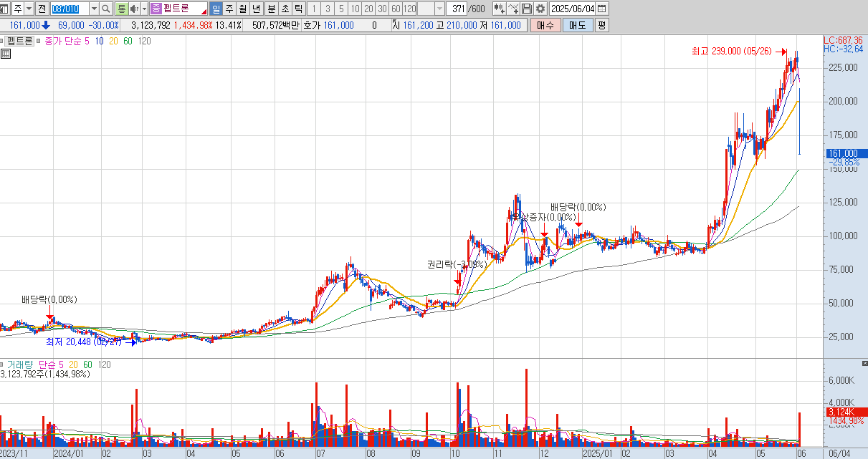Screen dimensions: 868x459
Task: Choose interval 120 preset
Action: [x=409, y=9]
